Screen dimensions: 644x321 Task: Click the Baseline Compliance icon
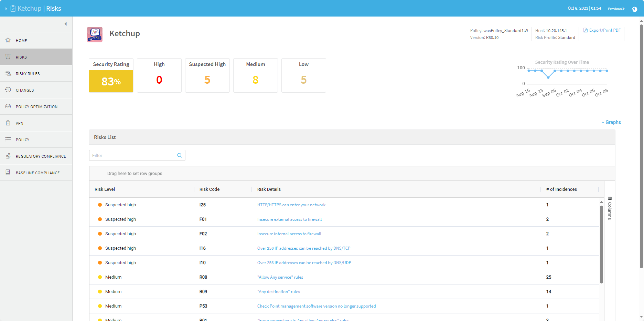click(8, 173)
